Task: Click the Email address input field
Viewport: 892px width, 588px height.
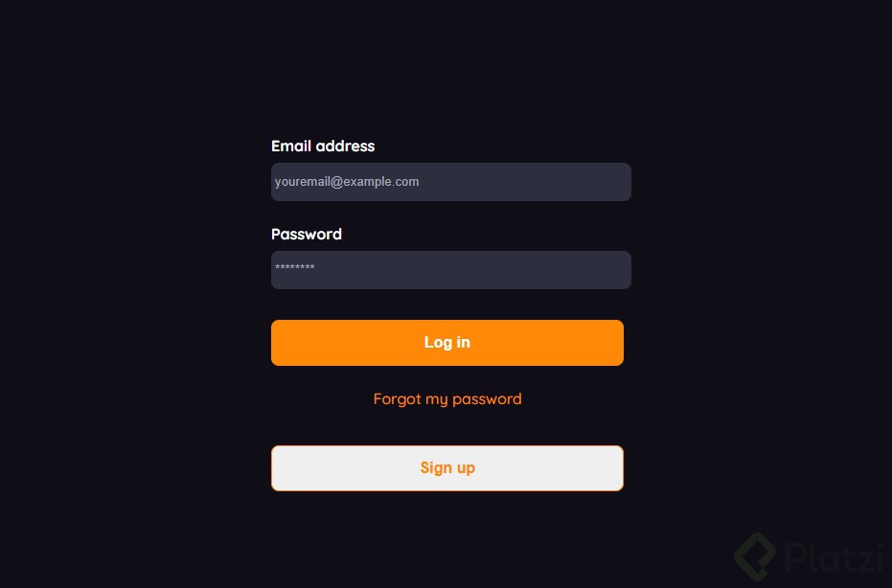Action: (x=450, y=182)
